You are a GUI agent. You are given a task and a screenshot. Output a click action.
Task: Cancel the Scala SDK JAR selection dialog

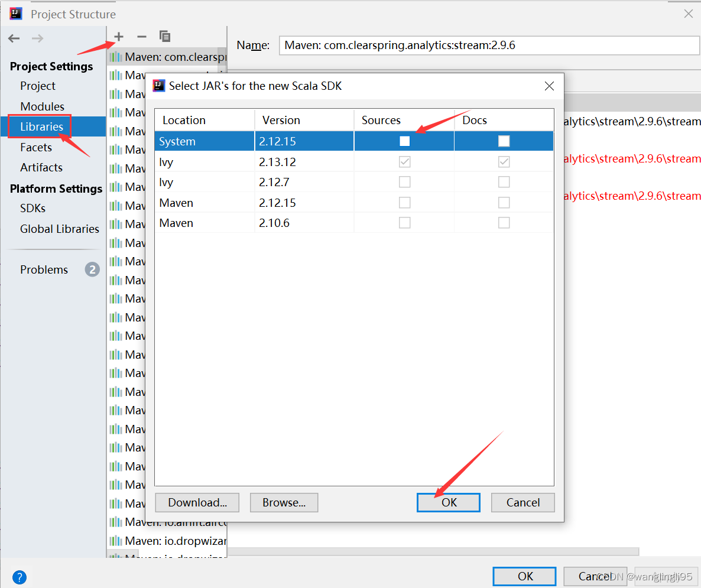coord(522,502)
